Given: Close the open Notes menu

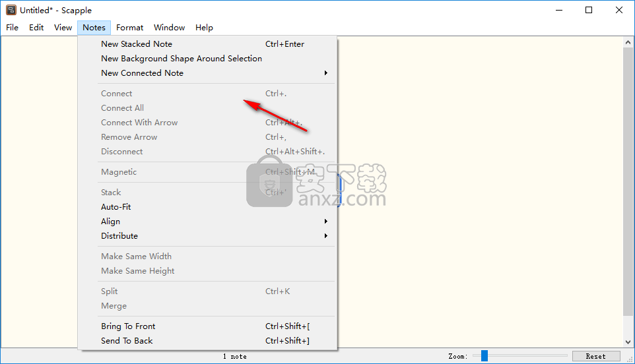Looking at the screenshot, I should coord(94,28).
